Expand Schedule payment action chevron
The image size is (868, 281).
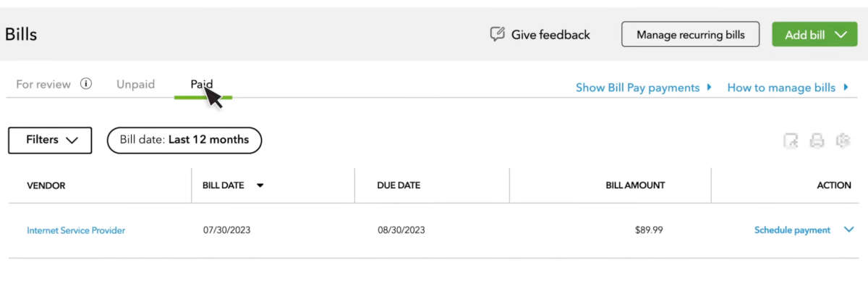(x=849, y=230)
